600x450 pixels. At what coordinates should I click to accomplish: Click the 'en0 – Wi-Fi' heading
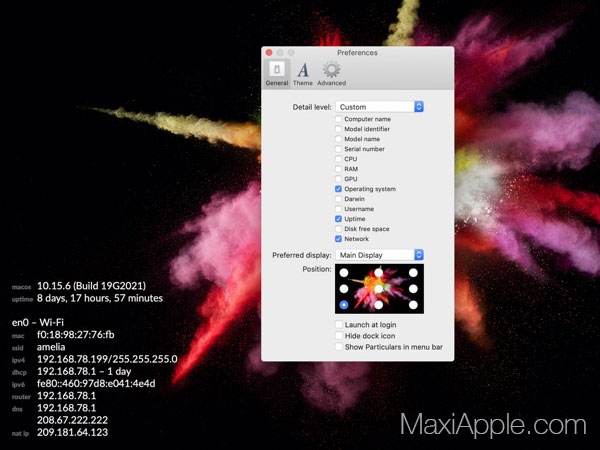pyautogui.click(x=38, y=323)
